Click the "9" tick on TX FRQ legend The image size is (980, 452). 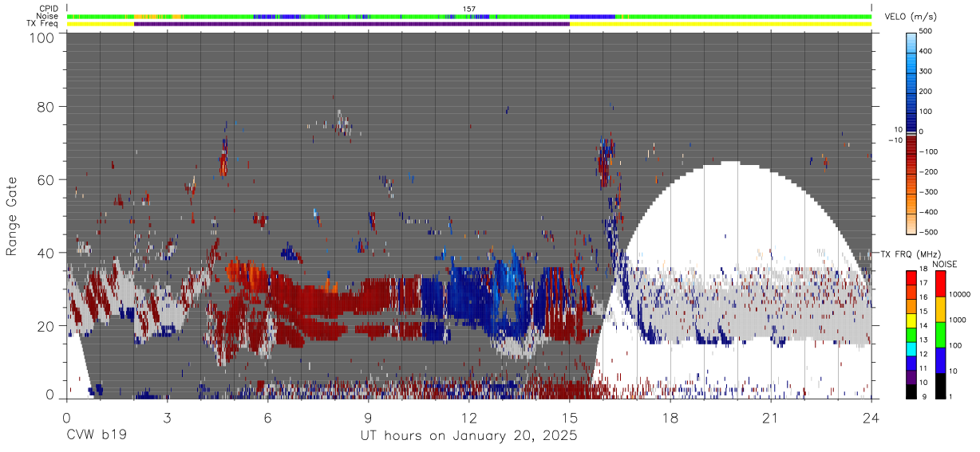pyautogui.click(x=923, y=396)
